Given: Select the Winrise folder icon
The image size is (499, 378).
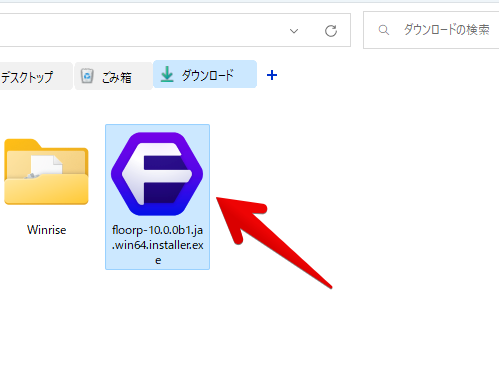Looking at the screenshot, I should coord(46,171).
